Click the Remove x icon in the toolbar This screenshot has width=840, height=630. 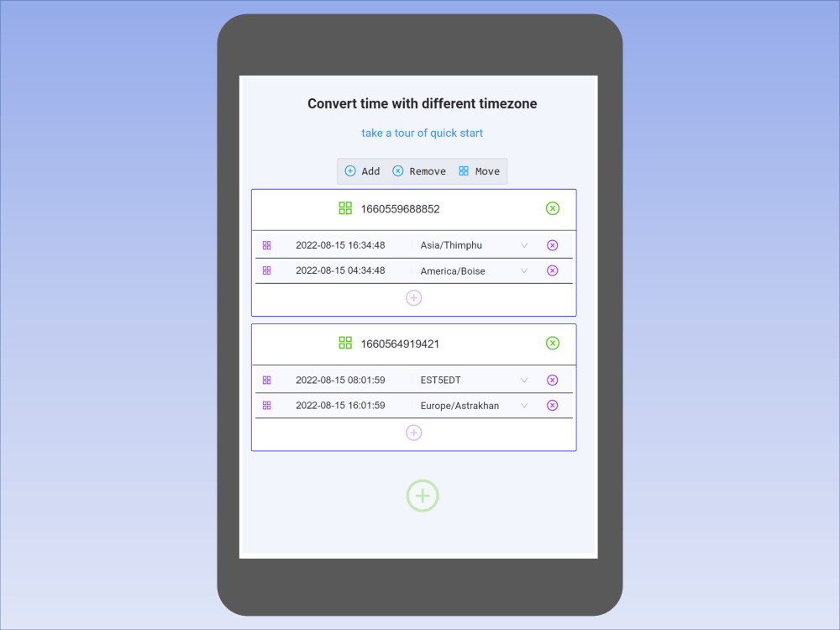(x=397, y=171)
